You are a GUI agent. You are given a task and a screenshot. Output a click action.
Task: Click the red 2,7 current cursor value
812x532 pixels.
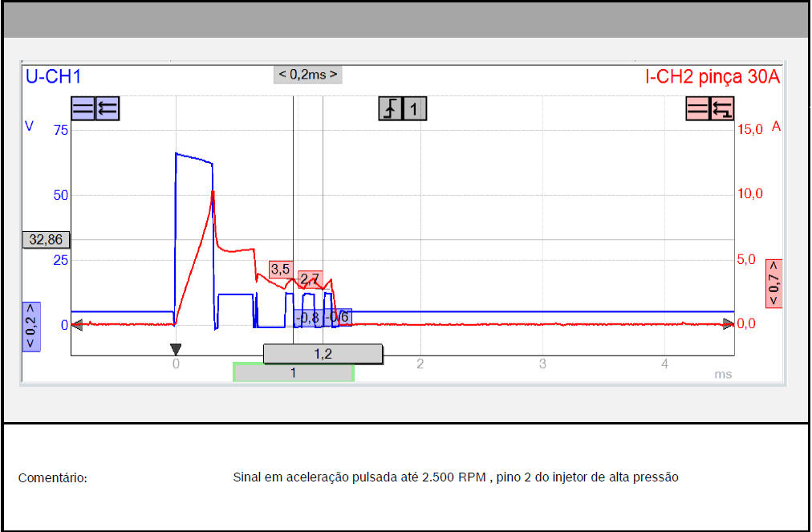(309, 279)
